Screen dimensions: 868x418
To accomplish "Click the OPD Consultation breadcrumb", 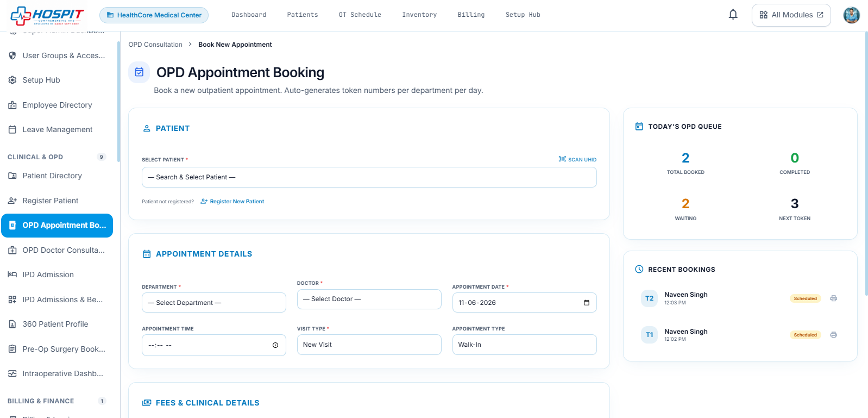I will pos(155,45).
